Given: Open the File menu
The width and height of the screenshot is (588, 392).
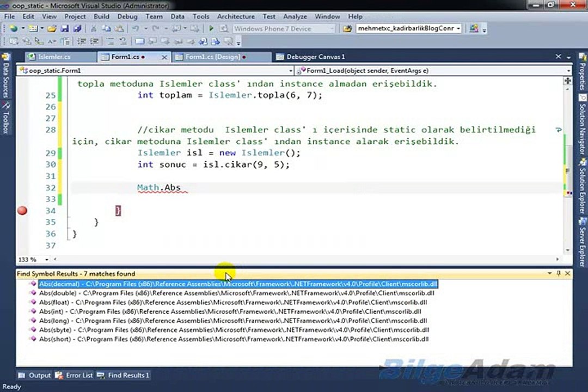Looking at the screenshot, I should 9,16.
